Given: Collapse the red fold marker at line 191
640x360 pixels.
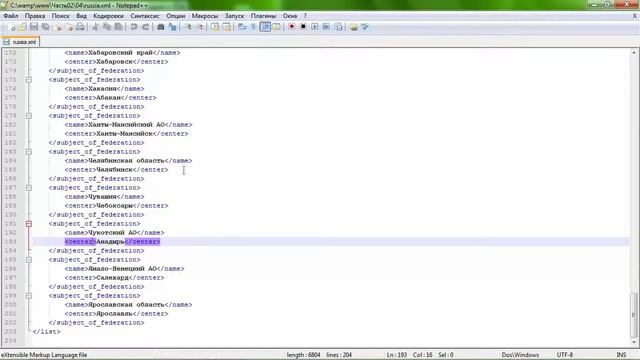Looking at the screenshot, I should coord(29,224).
